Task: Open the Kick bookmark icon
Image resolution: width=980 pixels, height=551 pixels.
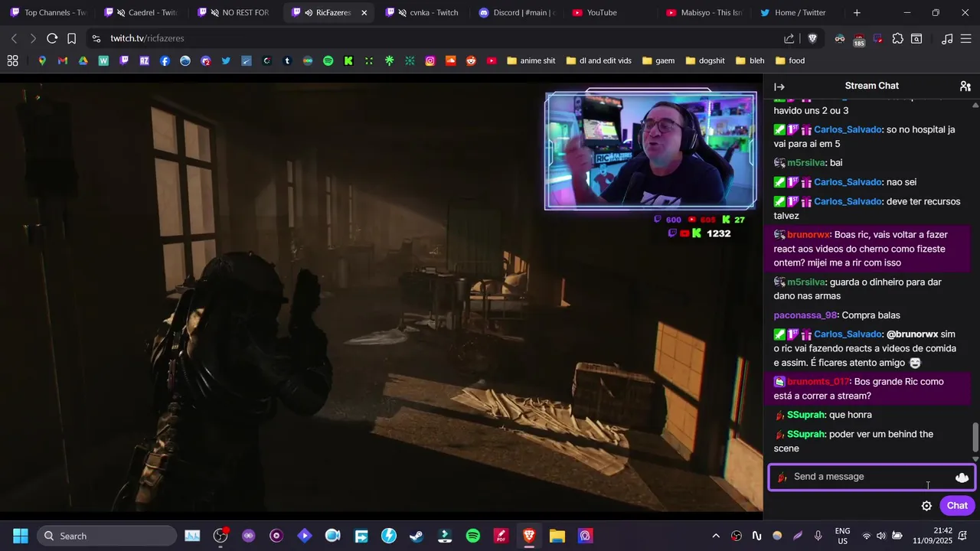Action: pyautogui.click(x=348, y=60)
